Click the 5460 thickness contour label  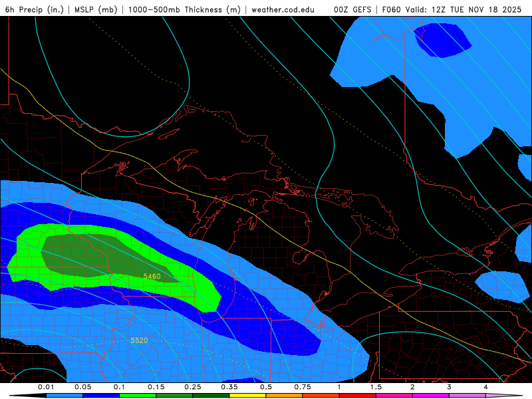pyautogui.click(x=152, y=276)
